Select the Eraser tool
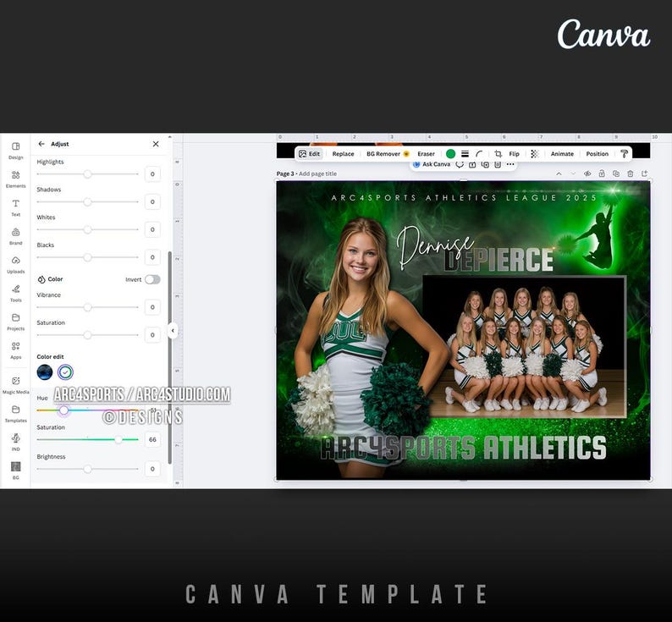The width and height of the screenshot is (672, 622). 426,154
